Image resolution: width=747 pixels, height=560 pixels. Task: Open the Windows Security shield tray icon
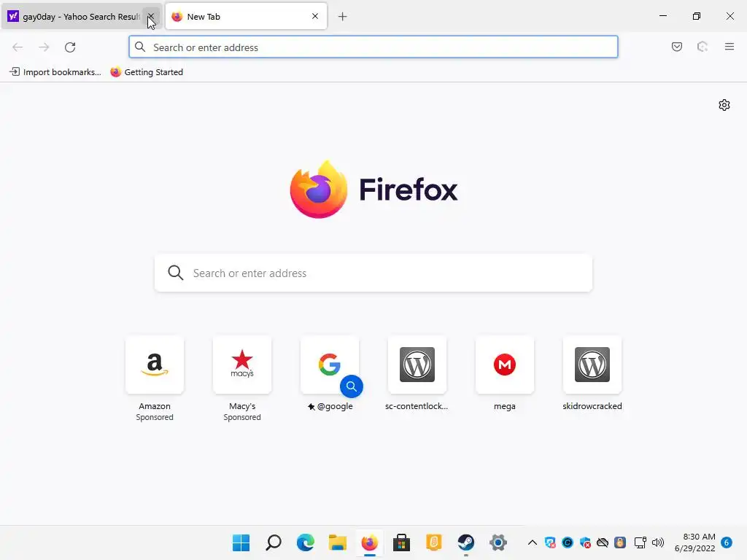point(585,542)
